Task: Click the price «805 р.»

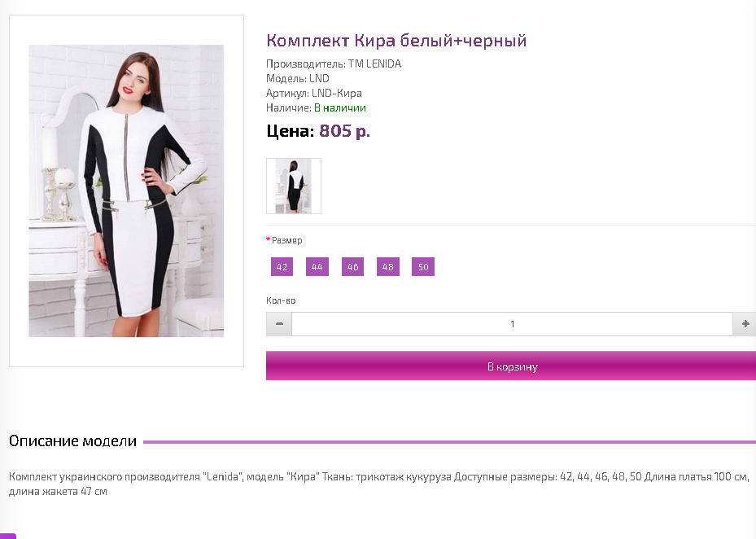Action: point(344,131)
